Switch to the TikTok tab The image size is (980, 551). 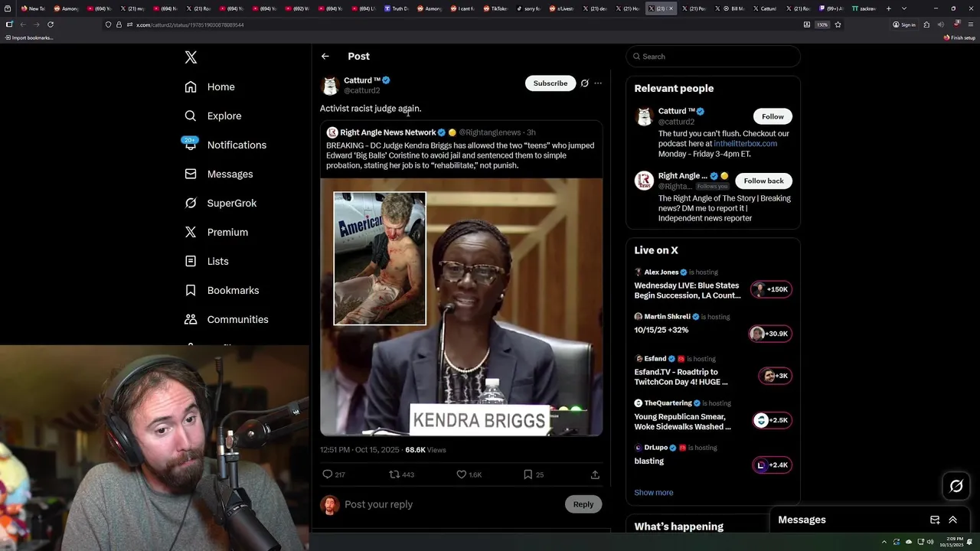point(495,8)
